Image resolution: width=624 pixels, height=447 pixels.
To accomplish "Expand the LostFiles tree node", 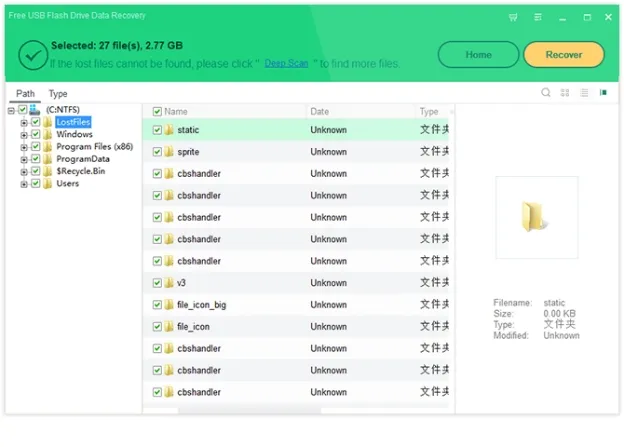I will [x=24, y=123].
